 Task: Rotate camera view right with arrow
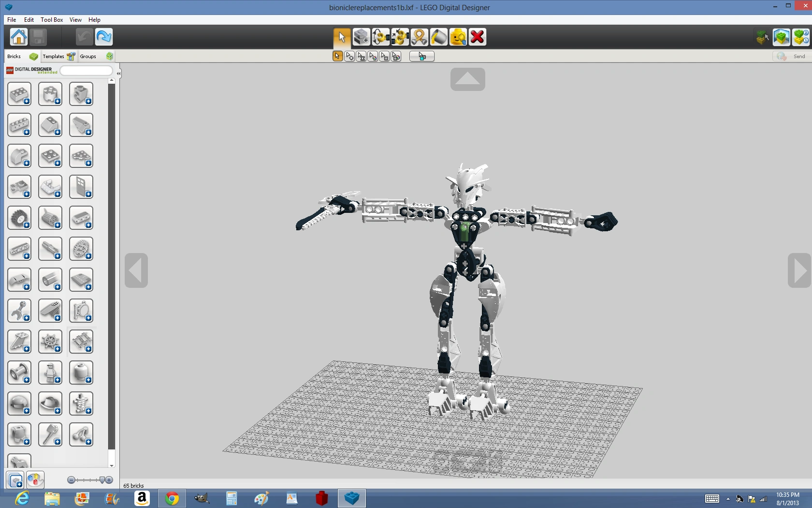click(799, 270)
